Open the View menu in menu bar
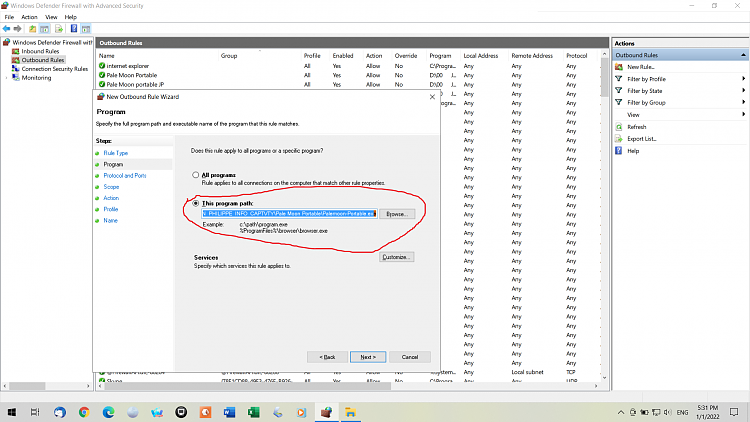This screenshot has width=750, height=422. point(51,17)
